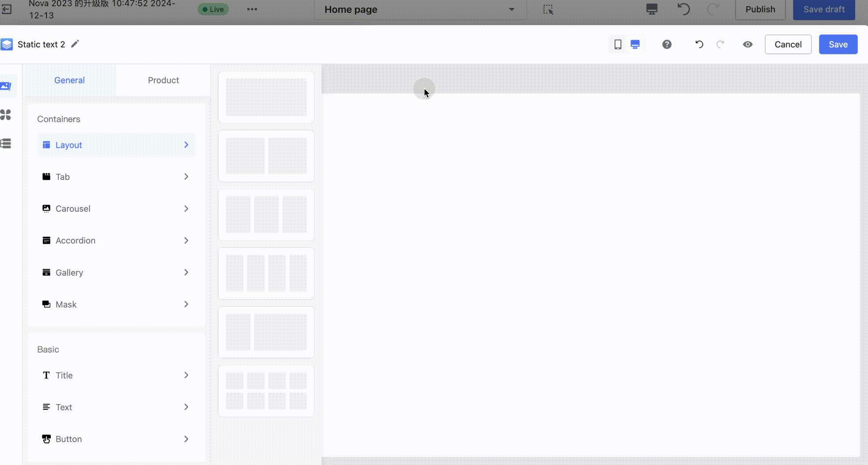This screenshot has height=465, width=868.
Task: Click the pencil icon to rename Static text 2
Action: click(x=75, y=44)
